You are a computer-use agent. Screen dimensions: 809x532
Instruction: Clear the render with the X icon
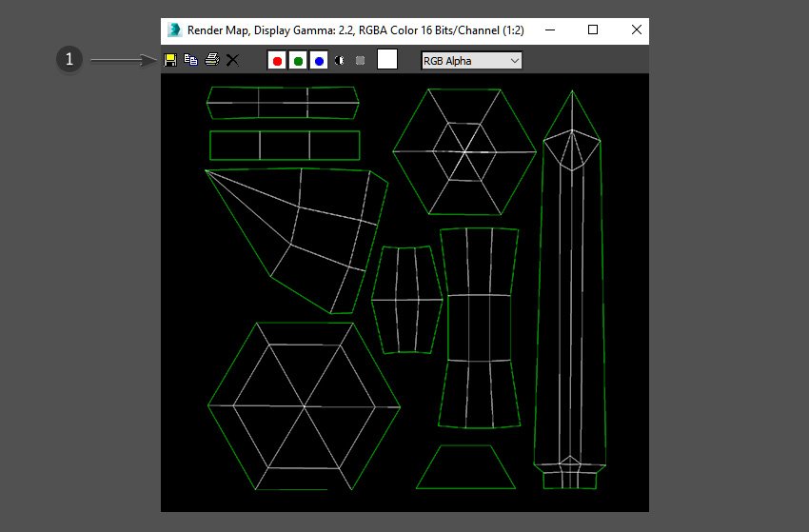[232, 60]
